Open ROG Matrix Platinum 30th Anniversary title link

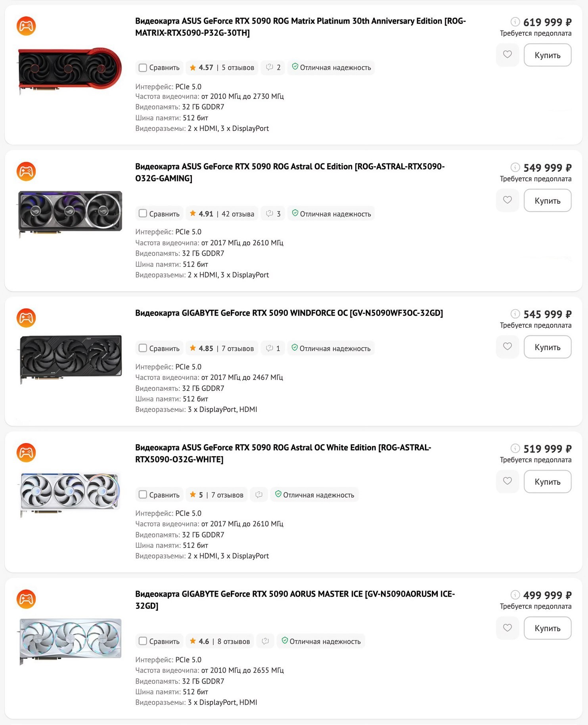click(x=301, y=27)
